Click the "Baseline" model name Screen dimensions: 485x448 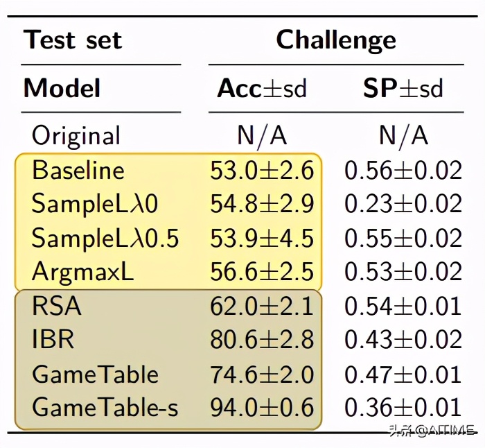(78, 170)
